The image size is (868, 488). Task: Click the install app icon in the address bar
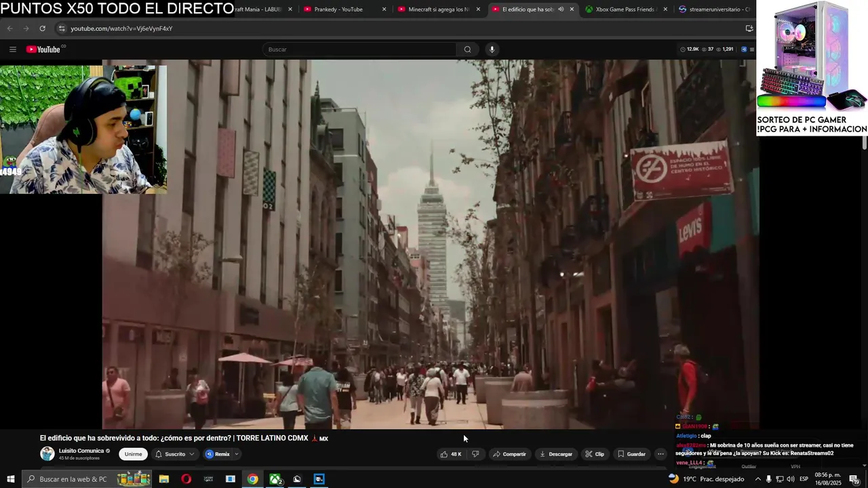point(749,28)
